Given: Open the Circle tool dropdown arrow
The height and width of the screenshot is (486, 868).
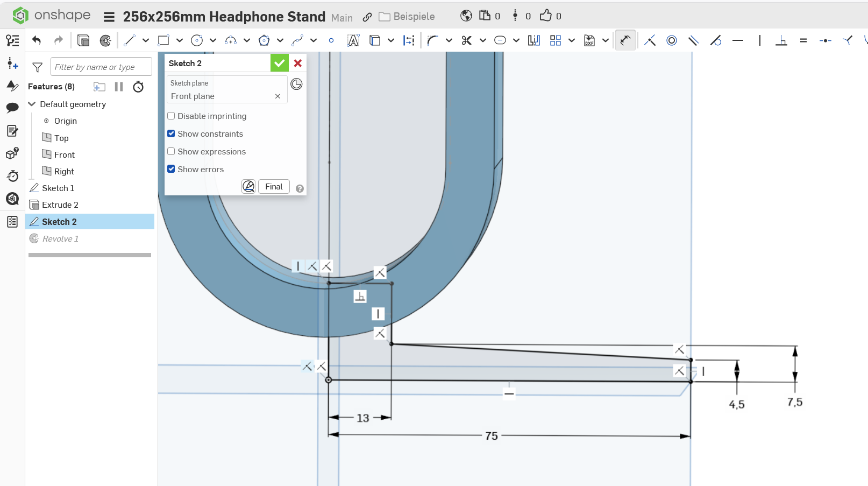Looking at the screenshot, I should click(x=213, y=40).
